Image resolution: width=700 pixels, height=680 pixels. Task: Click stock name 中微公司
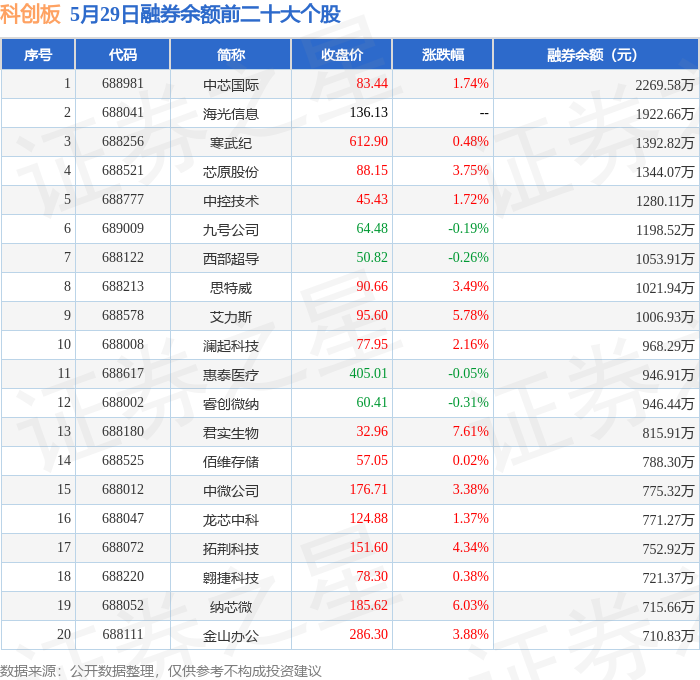(x=231, y=491)
